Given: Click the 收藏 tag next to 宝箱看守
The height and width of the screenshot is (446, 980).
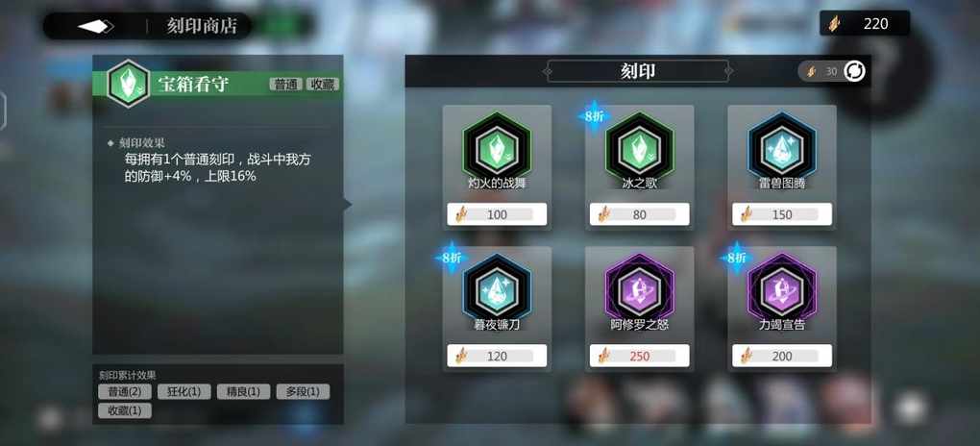Looking at the screenshot, I should tap(323, 85).
